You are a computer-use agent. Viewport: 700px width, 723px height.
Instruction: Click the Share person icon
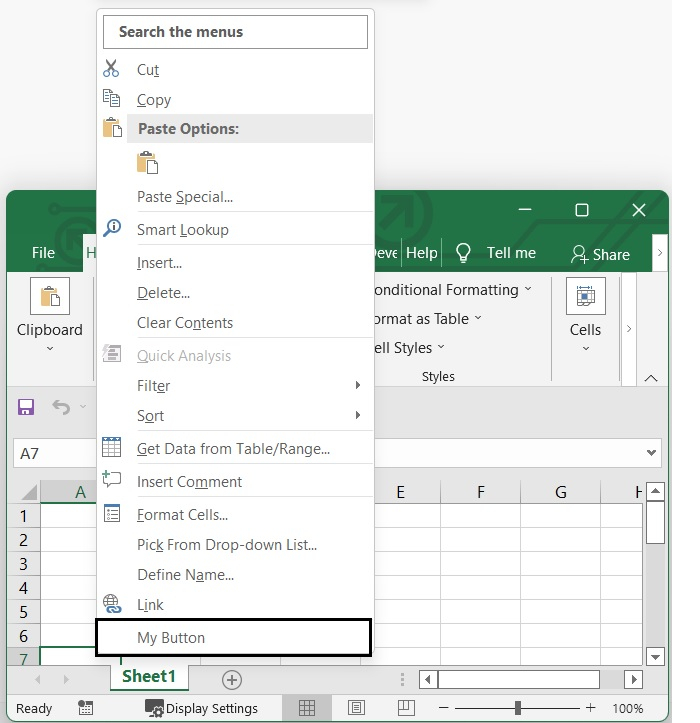point(579,254)
